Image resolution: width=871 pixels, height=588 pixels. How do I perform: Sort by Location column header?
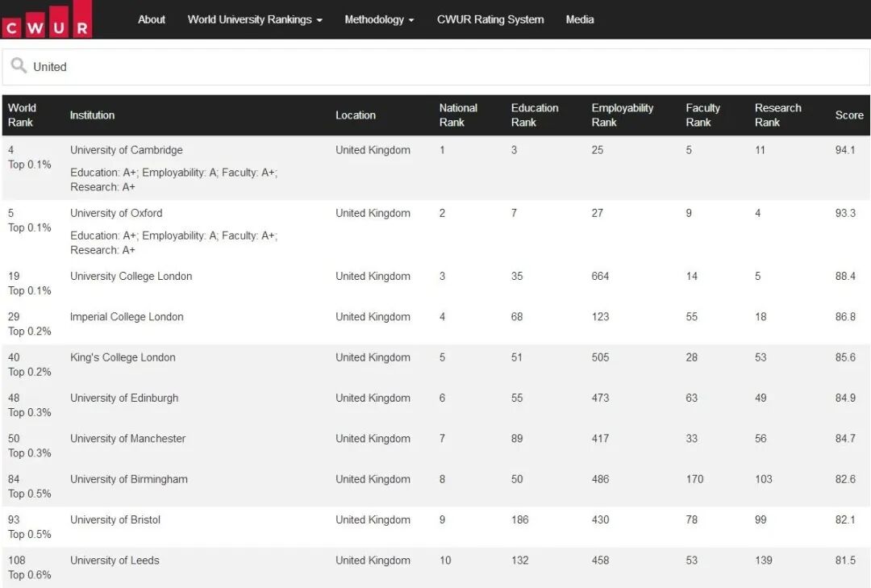coord(356,115)
